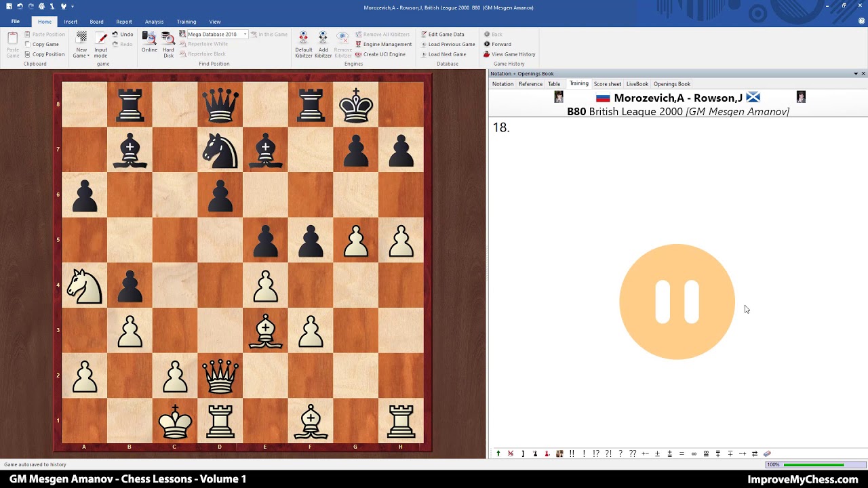
Task: Click the '!!' brilliant move symbol
Action: click(572, 453)
